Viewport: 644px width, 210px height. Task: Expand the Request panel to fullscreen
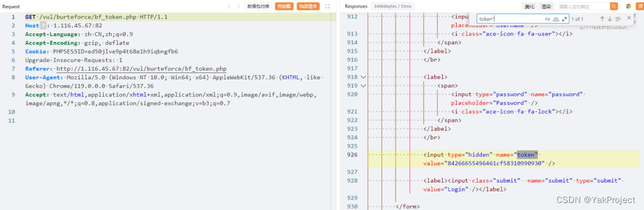[x=327, y=6]
